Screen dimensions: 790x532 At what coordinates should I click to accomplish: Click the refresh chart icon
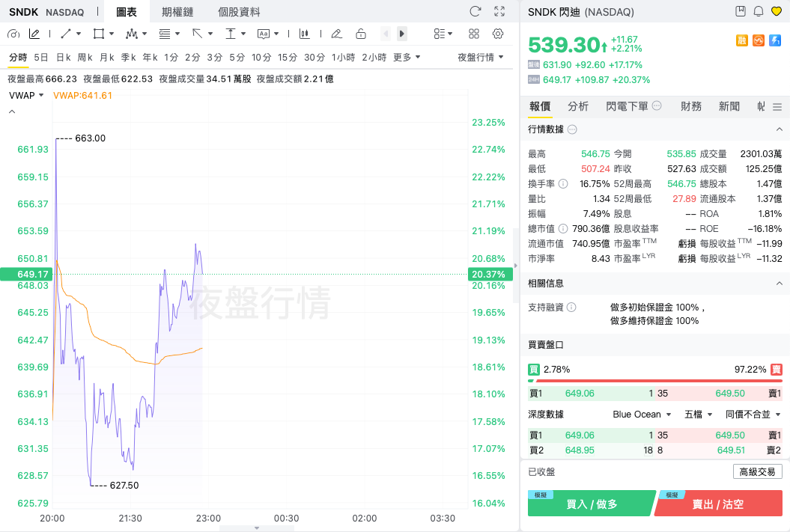pyautogui.click(x=475, y=11)
